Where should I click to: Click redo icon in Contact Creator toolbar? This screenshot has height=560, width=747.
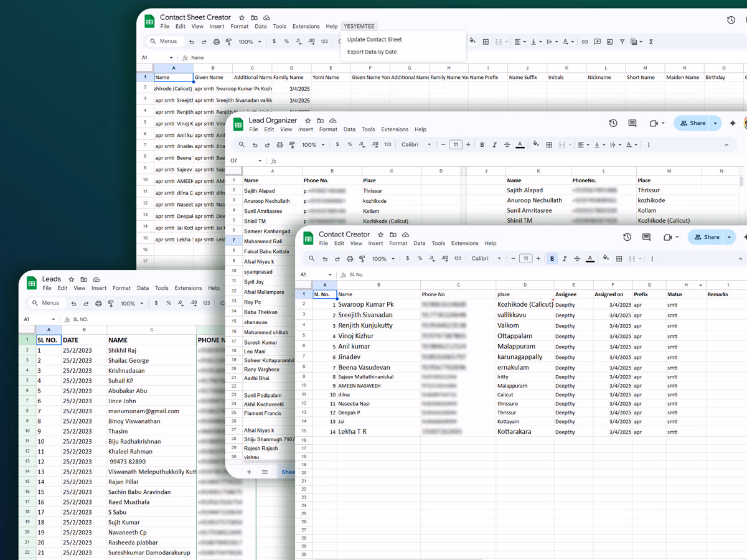point(337,258)
